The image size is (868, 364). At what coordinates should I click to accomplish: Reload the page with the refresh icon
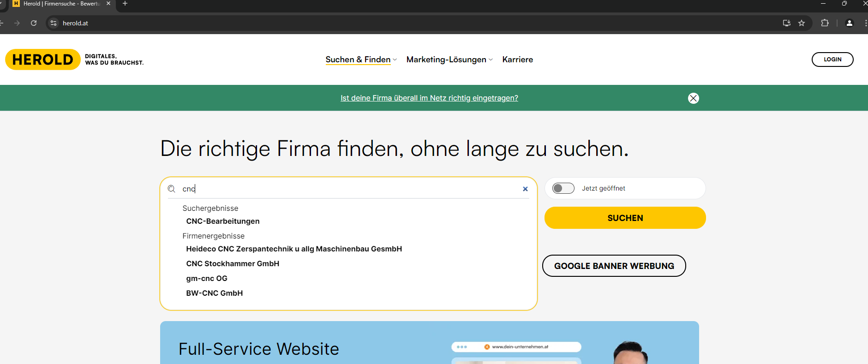(34, 23)
